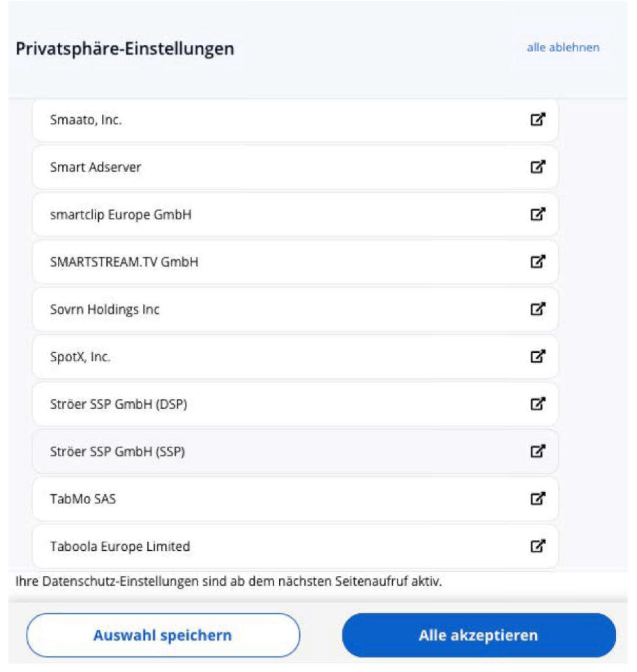The image size is (637, 672).
Task: Click external link icon beside smartclip Europe GmbH
Action: 538,214
